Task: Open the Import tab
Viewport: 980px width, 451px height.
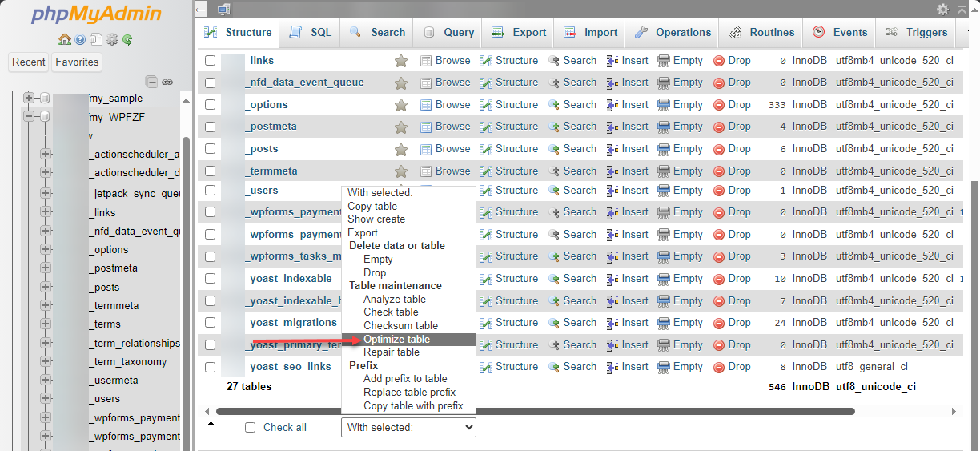Action: click(x=590, y=33)
